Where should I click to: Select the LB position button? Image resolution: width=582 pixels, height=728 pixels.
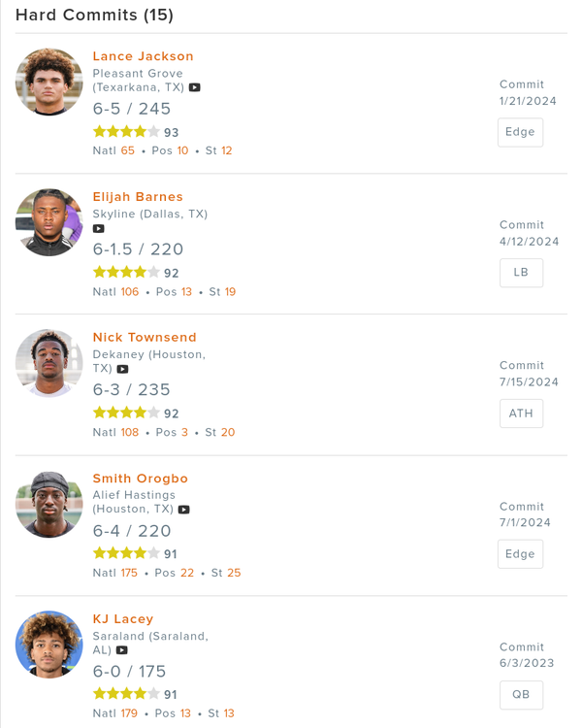point(520,273)
